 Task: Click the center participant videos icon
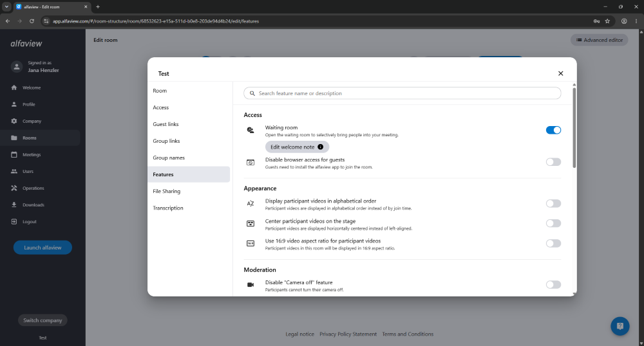[251, 223]
